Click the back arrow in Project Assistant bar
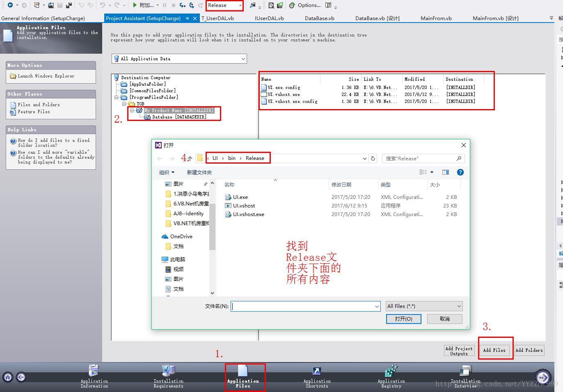 tap(21, 377)
